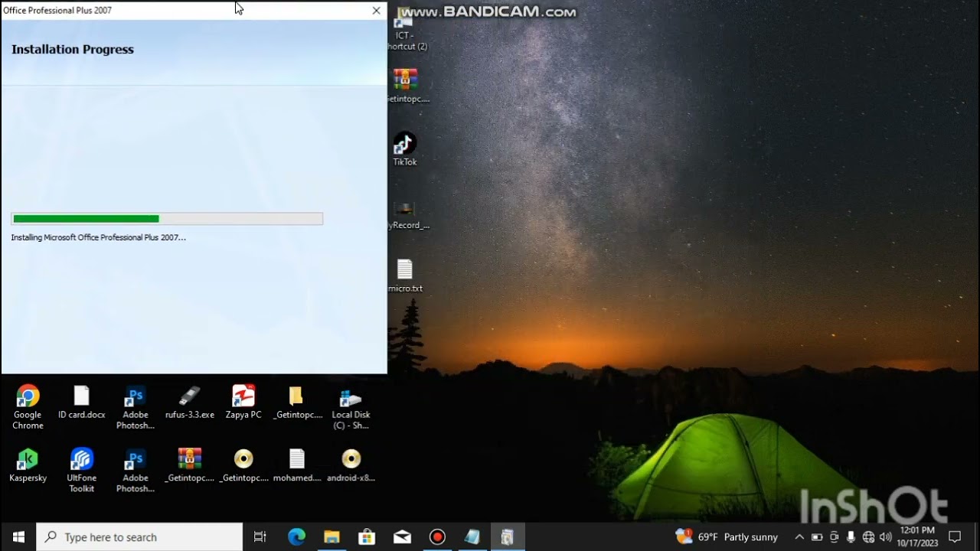980x551 pixels.
Task: Open the network globe tray icon
Action: click(868, 537)
